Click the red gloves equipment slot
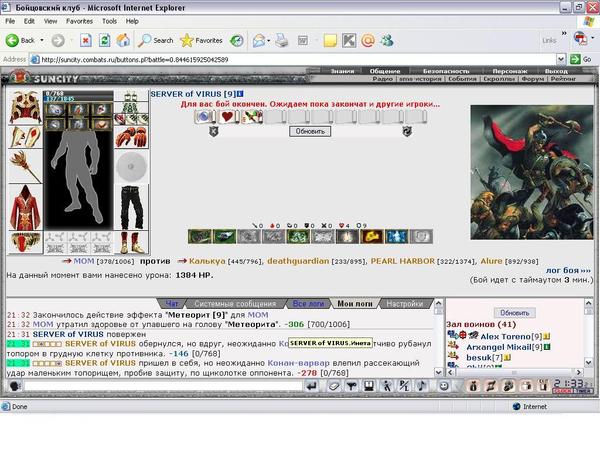 [x=131, y=137]
